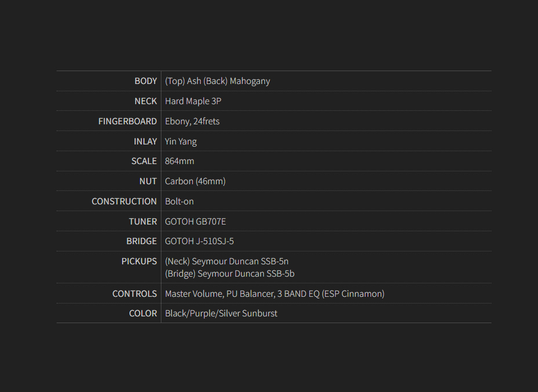Click the NECK row label
The height and width of the screenshot is (392, 538).
(x=146, y=101)
